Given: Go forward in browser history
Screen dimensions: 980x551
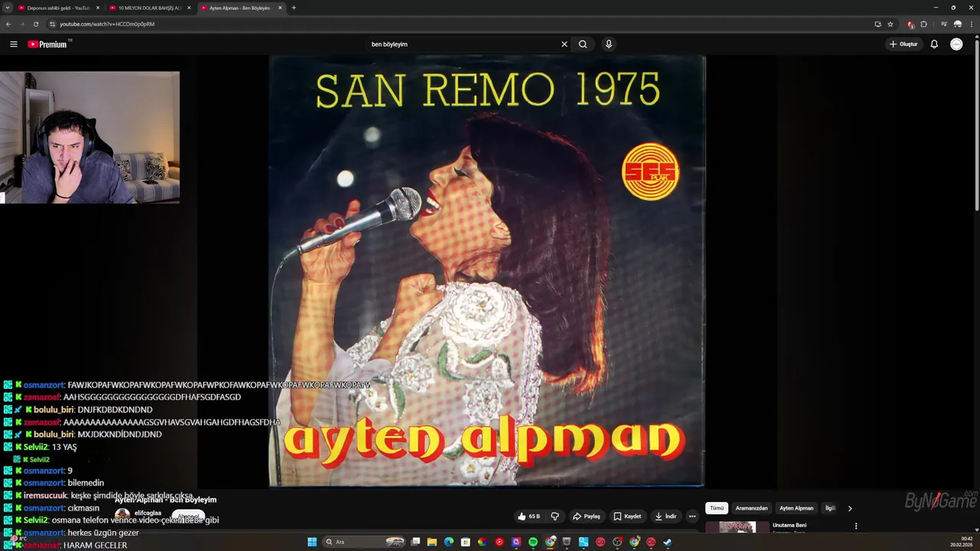Looking at the screenshot, I should (x=21, y=24).
